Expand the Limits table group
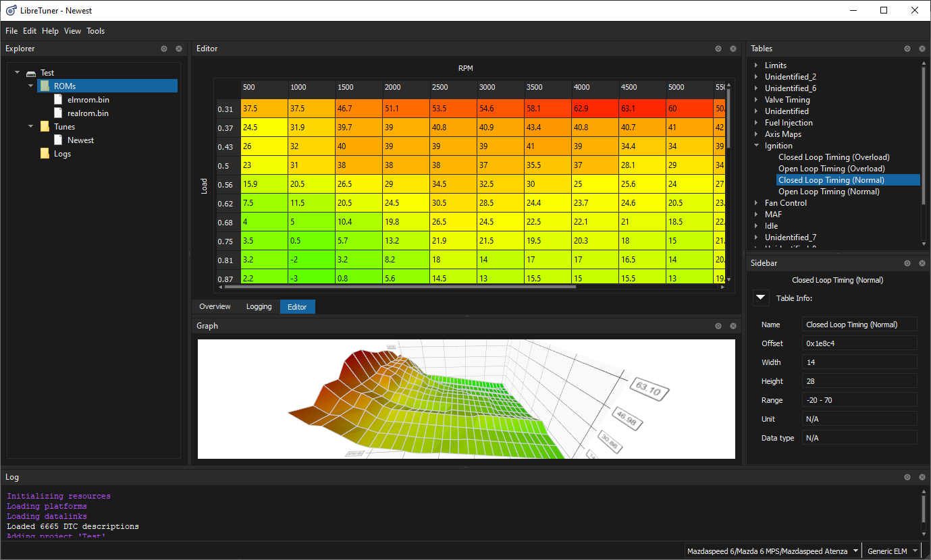 coord(756,65)
